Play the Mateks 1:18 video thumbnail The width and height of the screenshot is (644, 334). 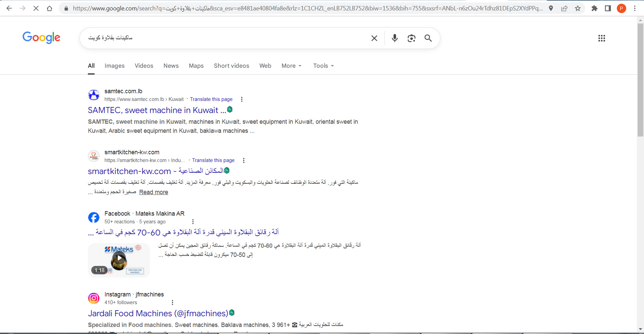coord(119,260)
